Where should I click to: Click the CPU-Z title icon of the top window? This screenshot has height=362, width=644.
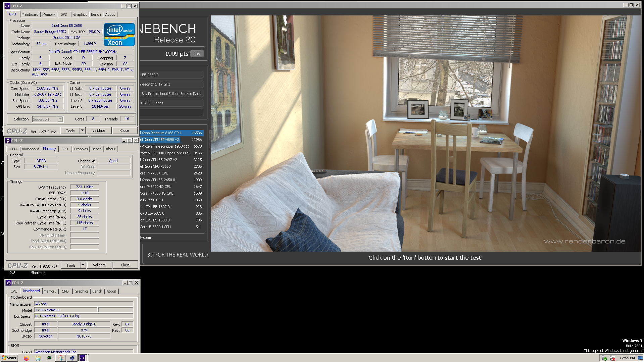point(7,6)
